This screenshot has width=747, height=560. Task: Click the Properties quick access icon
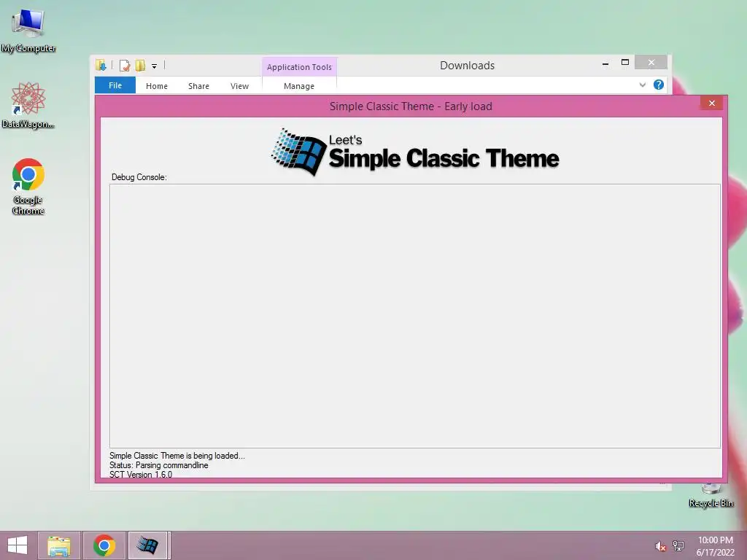[x=124, y=65]
